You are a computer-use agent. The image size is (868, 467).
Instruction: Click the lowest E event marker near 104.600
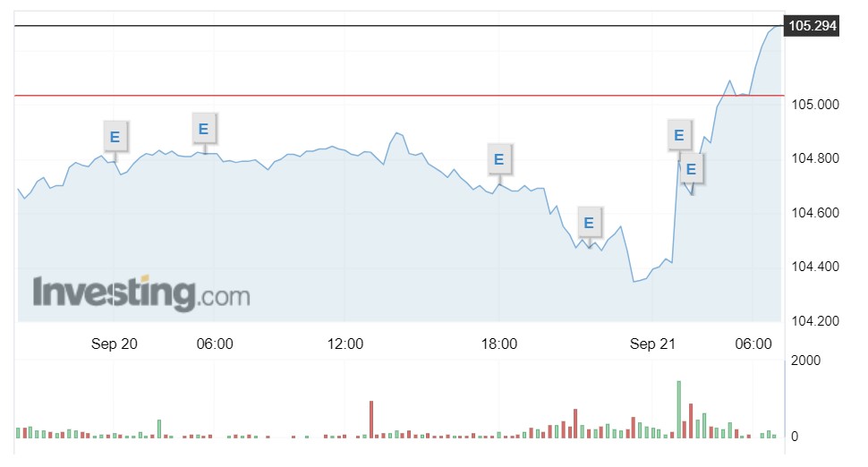[589, 223]
